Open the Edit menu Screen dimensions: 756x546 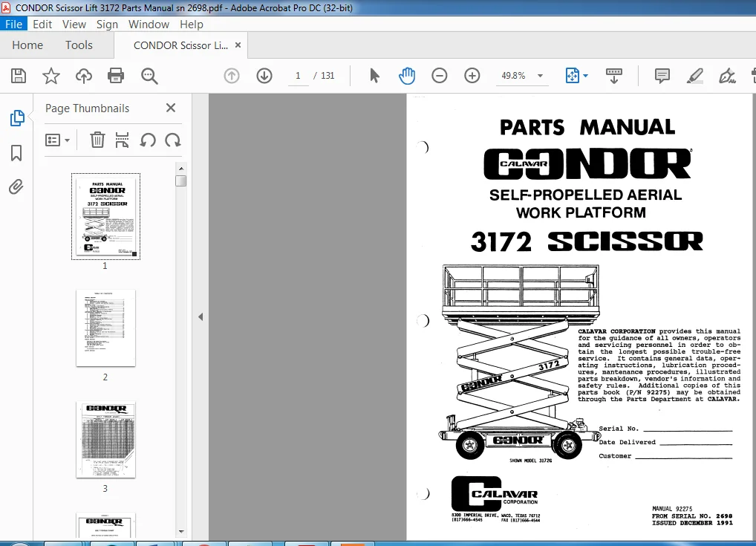tap(42, 24)
